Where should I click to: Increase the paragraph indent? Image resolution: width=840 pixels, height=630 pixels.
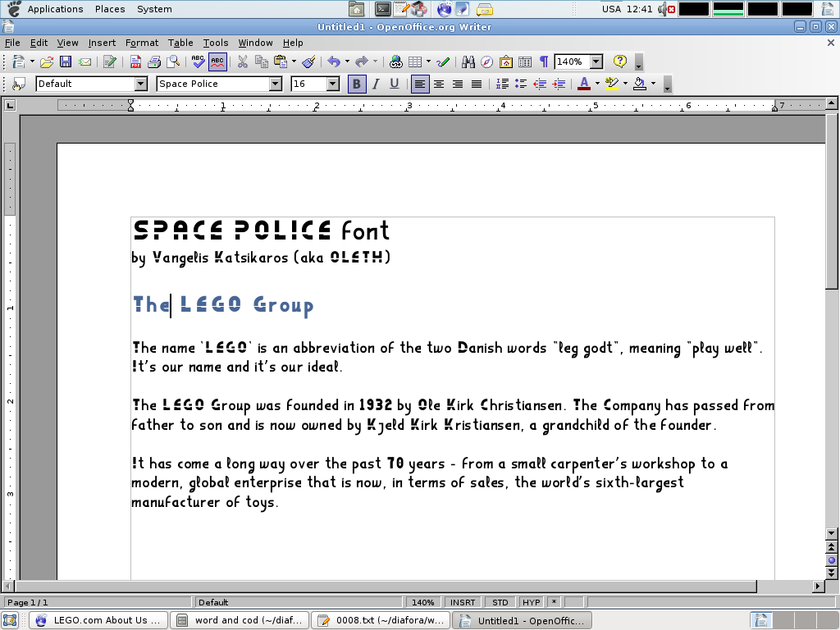point(559,84)
